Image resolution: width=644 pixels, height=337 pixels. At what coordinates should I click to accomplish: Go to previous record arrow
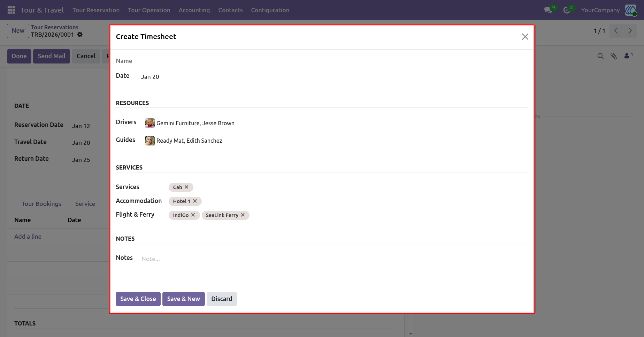pyautogui.click(x=616, y=31)
